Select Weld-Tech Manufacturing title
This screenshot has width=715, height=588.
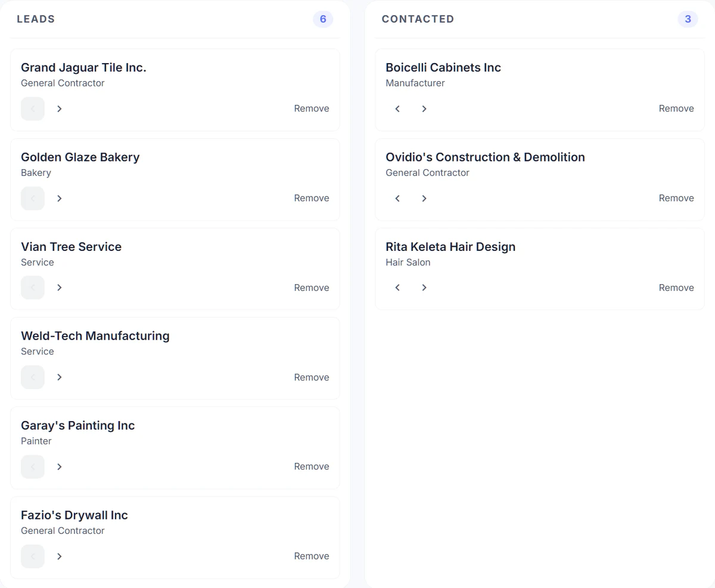(95, 336)
